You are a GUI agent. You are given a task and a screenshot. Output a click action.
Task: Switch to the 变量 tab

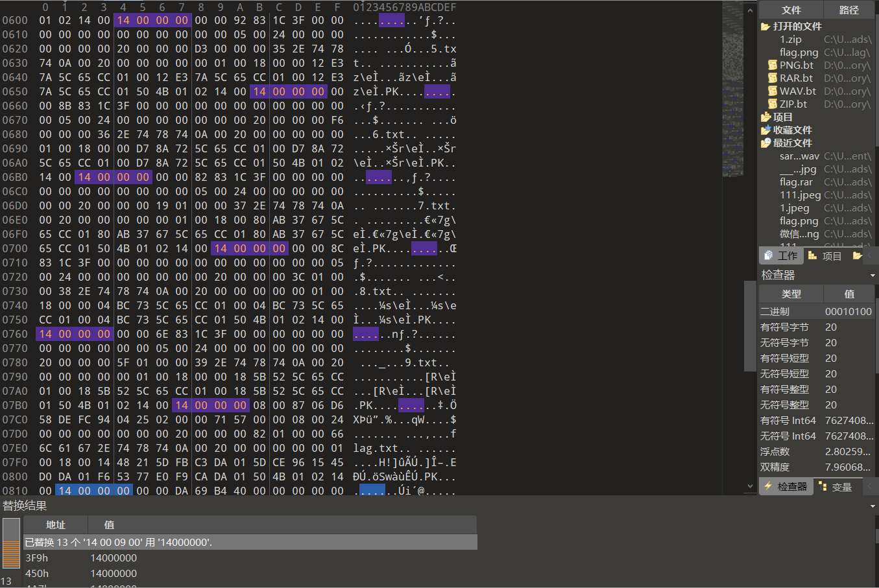[x=836, y=486]
